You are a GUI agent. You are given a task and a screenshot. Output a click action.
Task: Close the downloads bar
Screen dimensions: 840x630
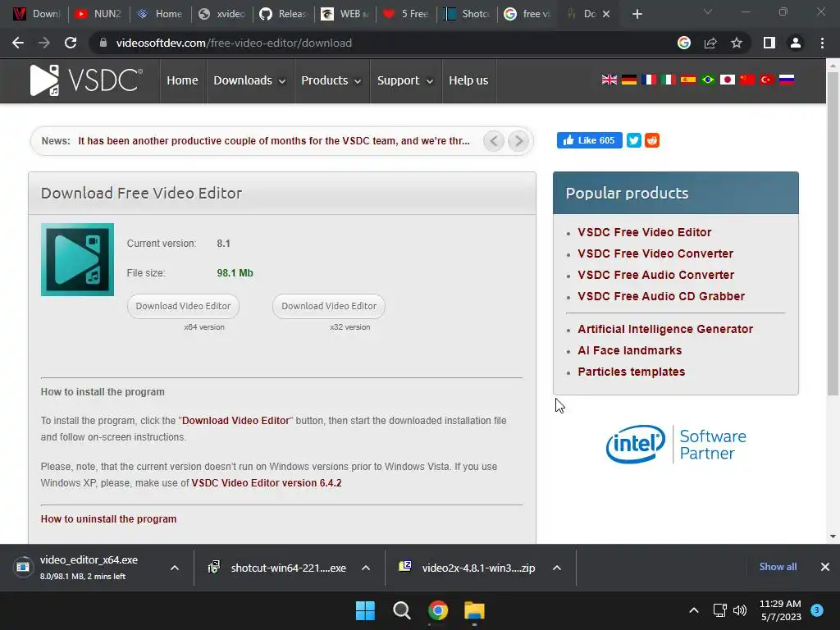point(825,567)
